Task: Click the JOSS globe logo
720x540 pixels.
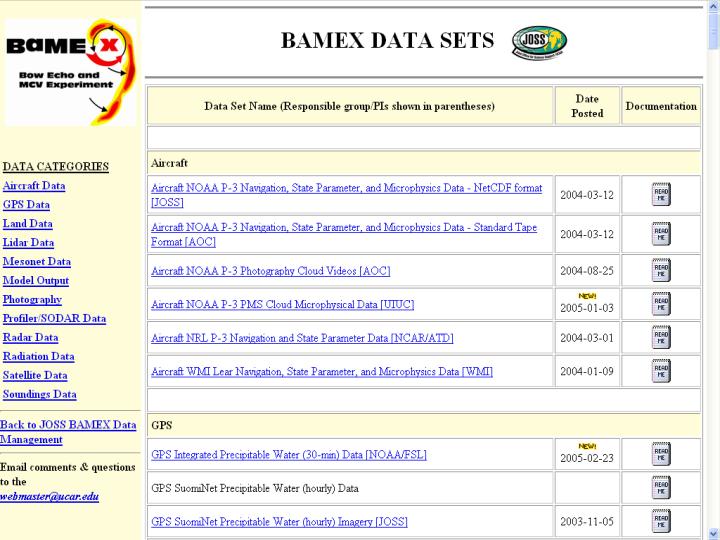Action: tap(540, 42)
